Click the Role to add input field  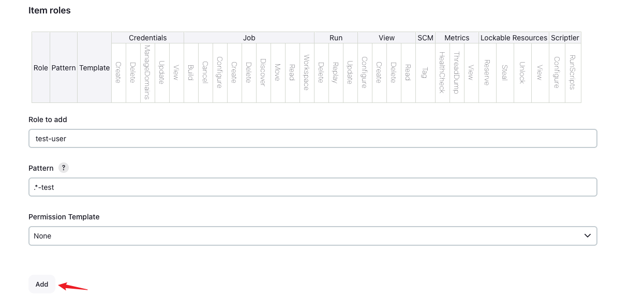(312, 139)
